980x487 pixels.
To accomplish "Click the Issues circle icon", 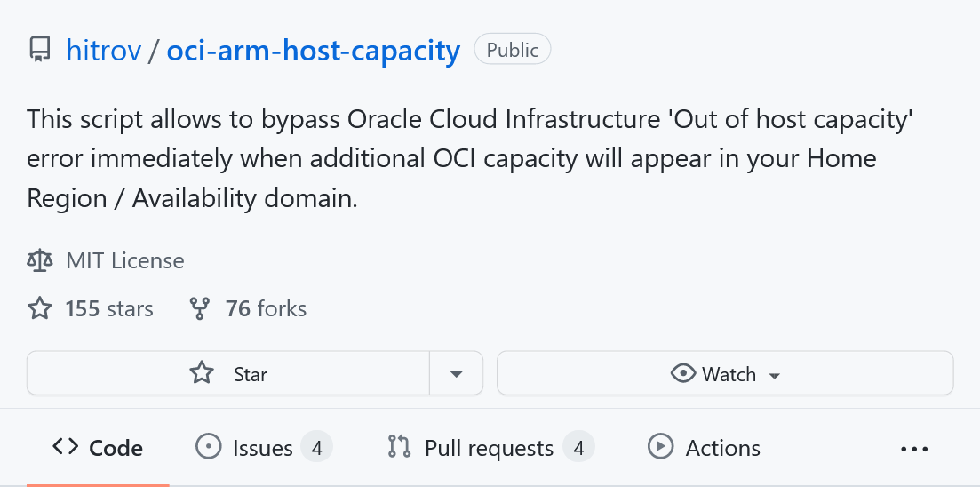I will pos(208,448).
